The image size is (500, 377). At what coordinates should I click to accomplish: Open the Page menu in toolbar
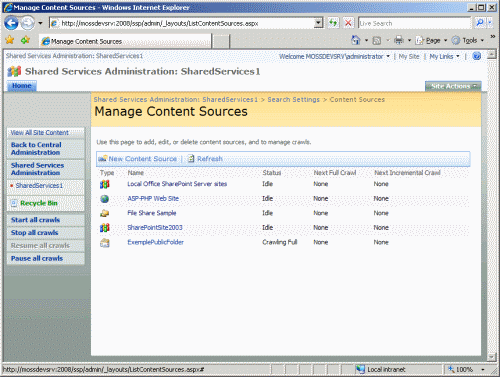coord(431,41)
